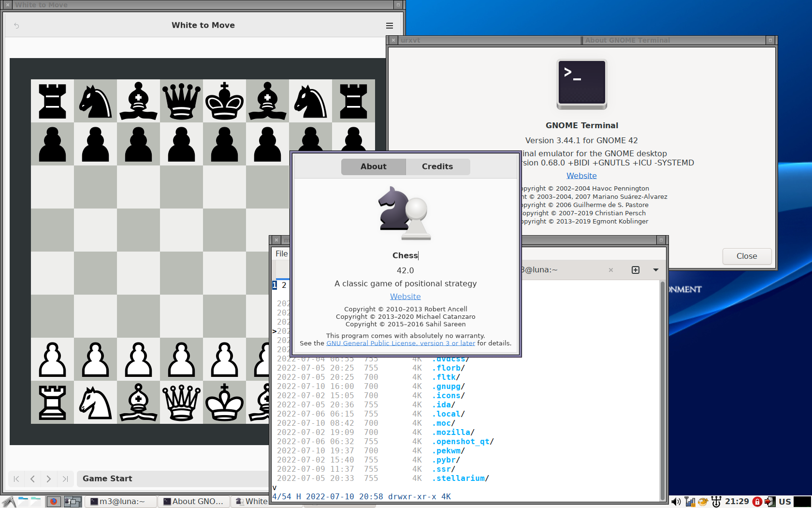This screenshot has height=508, width=812.
Task: Switch to About tab in Chess dialog
Action: [x=374, y=167]
